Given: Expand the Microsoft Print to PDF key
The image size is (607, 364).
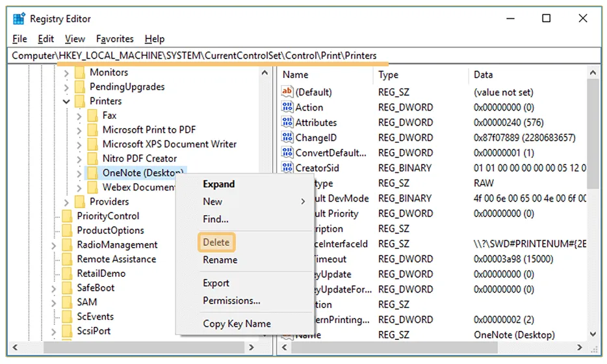Looking at the screenshot, I should (79, 131).
